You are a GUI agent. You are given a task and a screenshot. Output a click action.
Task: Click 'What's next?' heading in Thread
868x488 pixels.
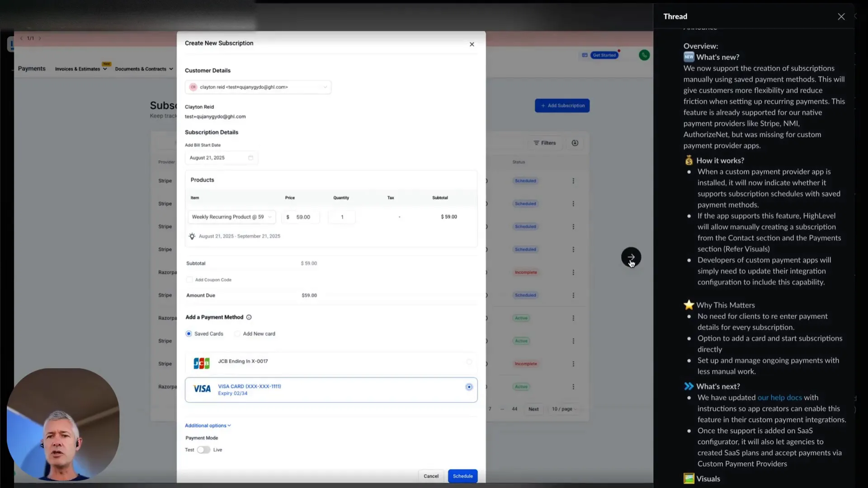click(718, 387)
